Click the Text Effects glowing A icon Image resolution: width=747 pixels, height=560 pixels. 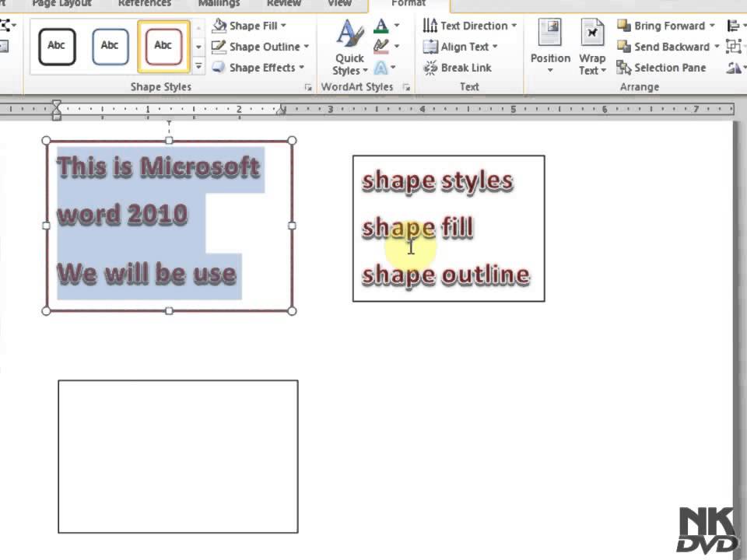[x=381, y=68]
